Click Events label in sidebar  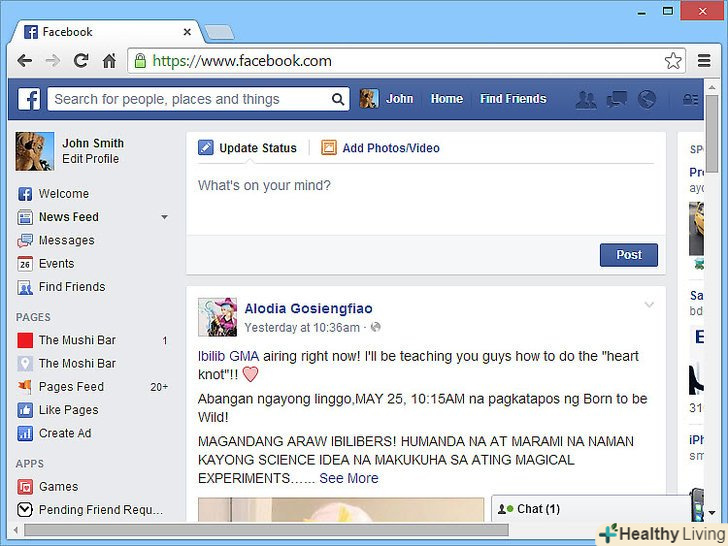pos(57,264)
